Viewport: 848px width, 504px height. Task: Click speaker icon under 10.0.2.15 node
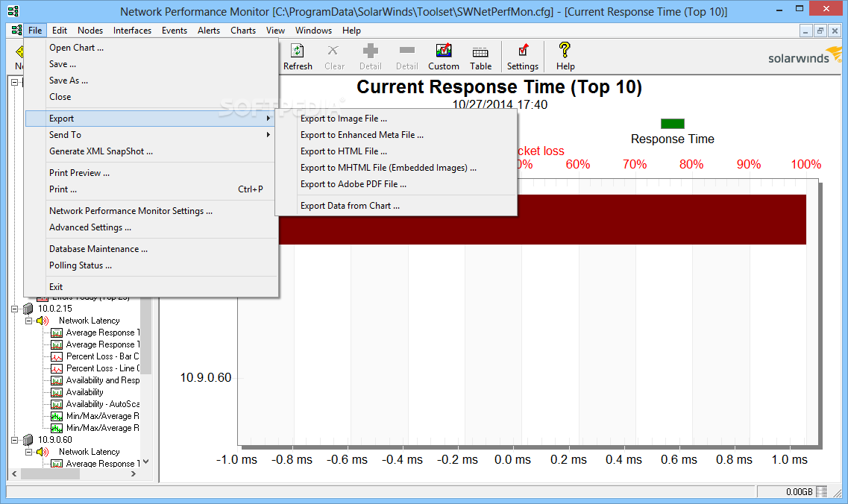[43, 321]
